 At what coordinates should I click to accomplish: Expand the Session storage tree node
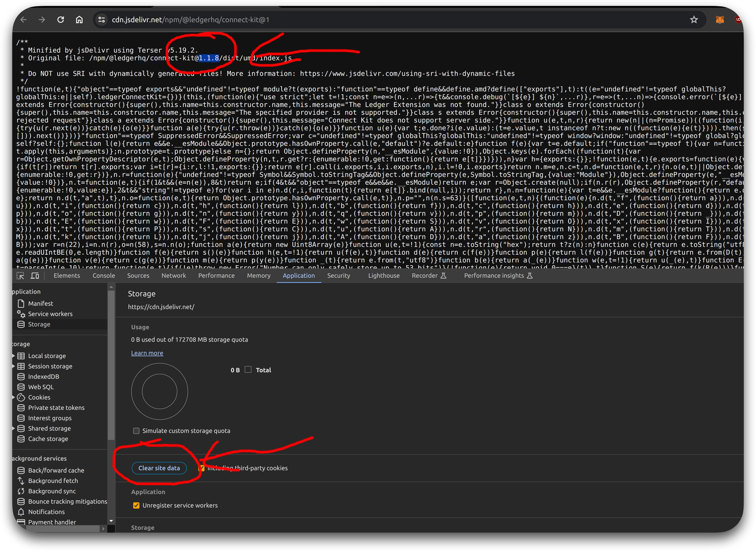[14, 366]
